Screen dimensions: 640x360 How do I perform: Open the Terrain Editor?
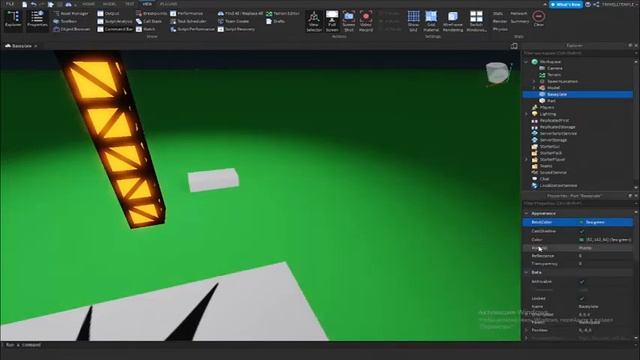[283, 13]
